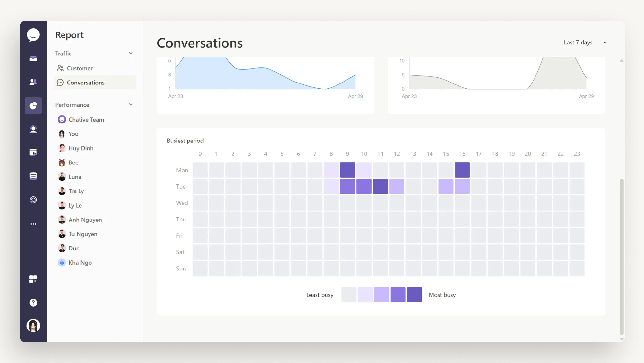This screenshot has width=644, height=363.
Task: Click the question mark help icon
Action: point(33,302)
